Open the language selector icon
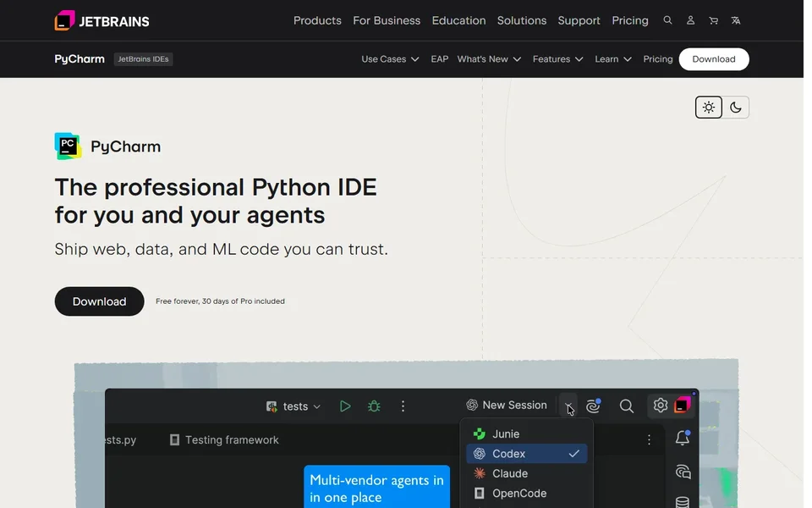This screenshot has width=812, height=508. tap(735, 20)
